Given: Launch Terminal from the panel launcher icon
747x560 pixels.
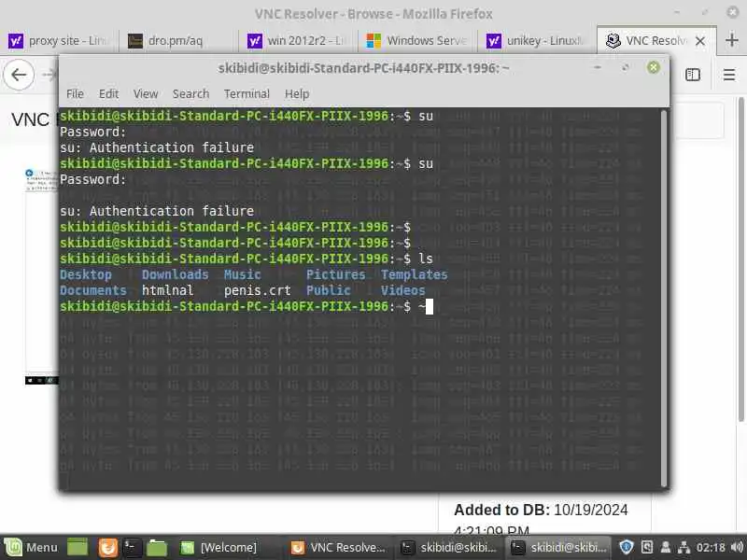Looking at the screenshot, I should tap(132, 548).
